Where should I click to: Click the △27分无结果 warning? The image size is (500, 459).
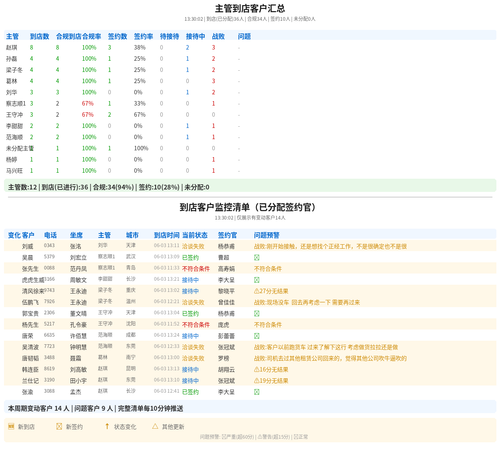271,291
